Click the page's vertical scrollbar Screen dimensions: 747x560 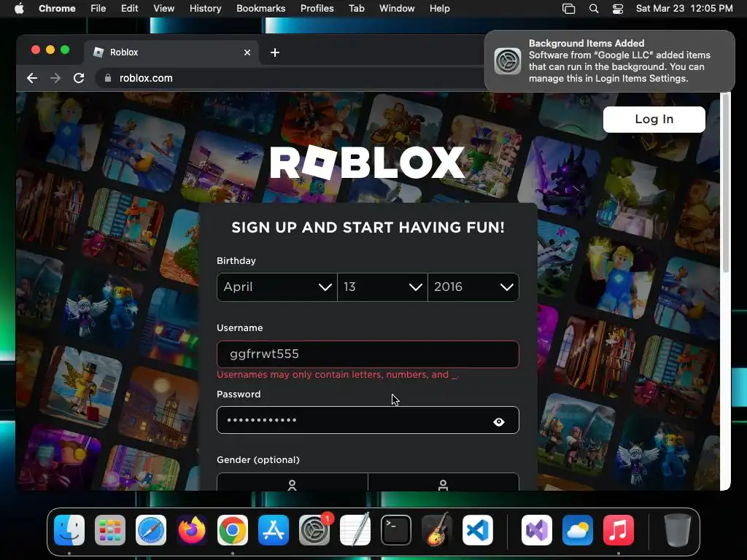[726, 183]
